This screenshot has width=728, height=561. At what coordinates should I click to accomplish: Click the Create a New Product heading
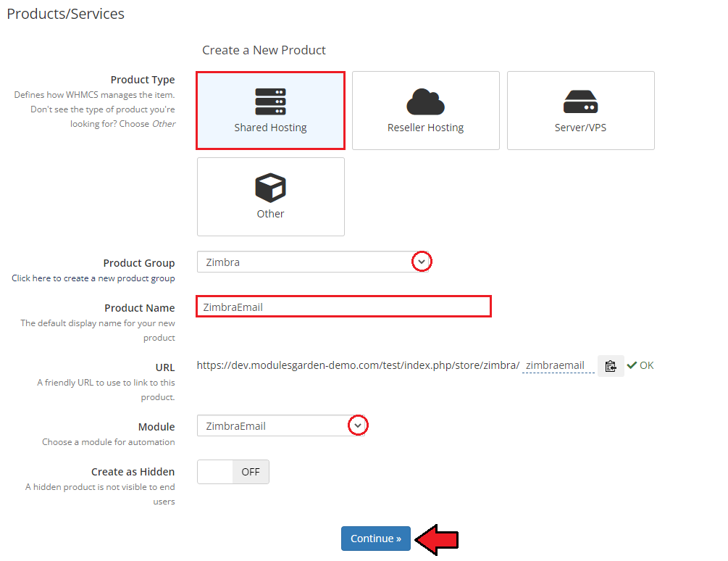pos(264,50)
